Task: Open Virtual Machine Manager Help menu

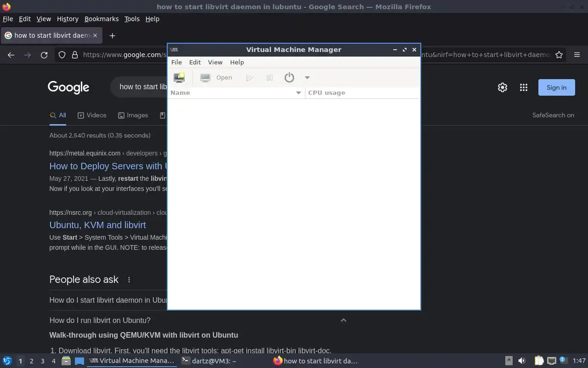Action: click(237, 62)
